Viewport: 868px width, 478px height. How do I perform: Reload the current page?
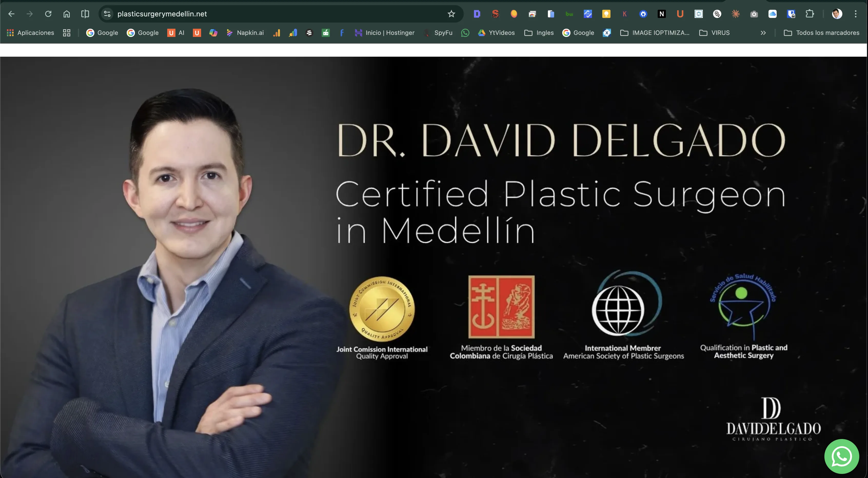tap(48, 14)
